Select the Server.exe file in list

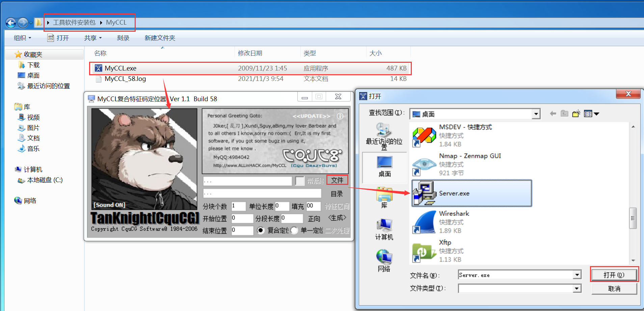pos(472,193)
